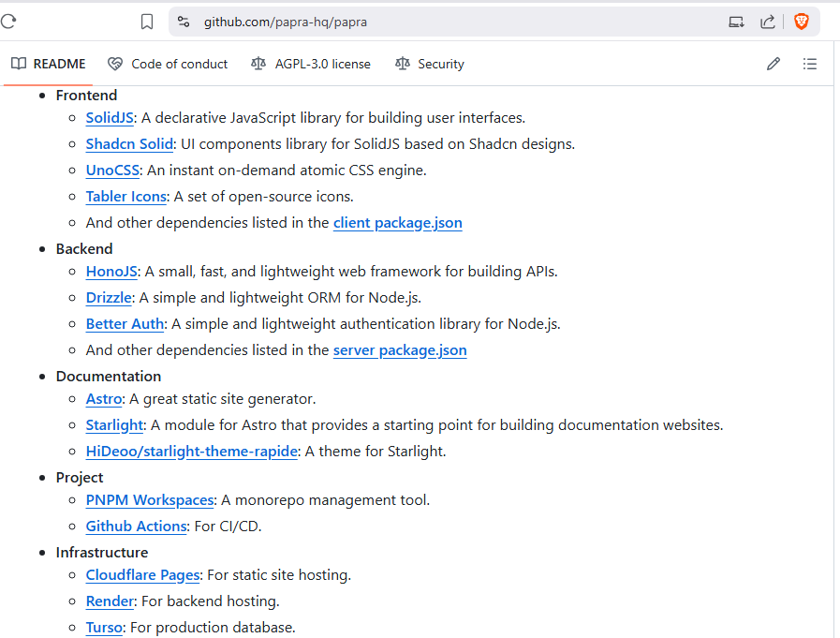Click text 'A theme for Starlight.'

coord(375,452)
